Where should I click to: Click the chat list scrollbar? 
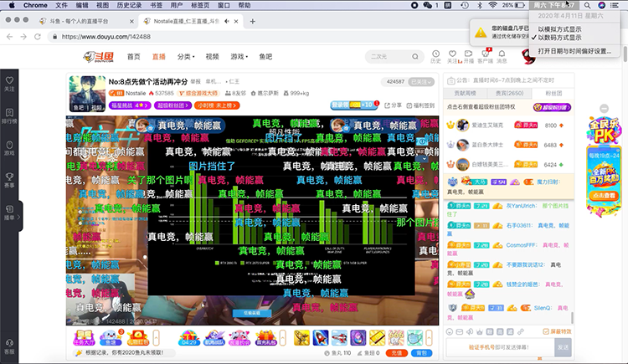572,318
